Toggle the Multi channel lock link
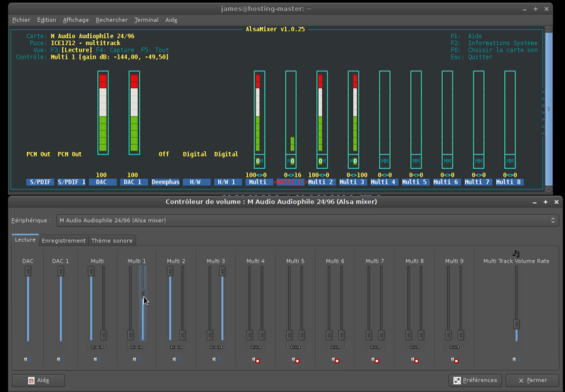 click(x=97, y=347)
